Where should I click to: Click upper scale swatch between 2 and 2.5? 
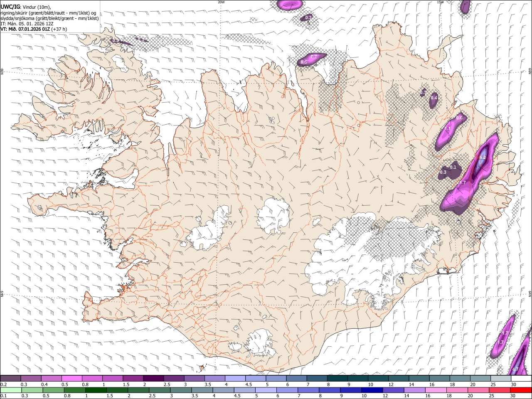(x=153, y=378)
